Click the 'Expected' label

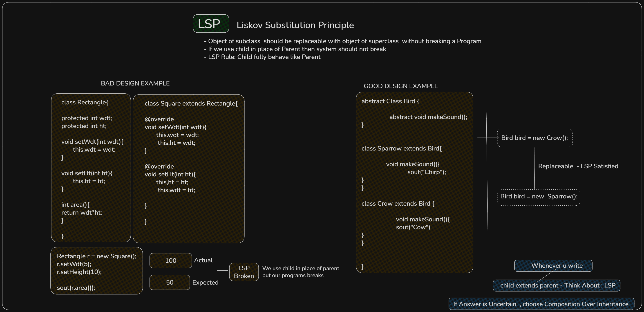[x=205, y=283]
